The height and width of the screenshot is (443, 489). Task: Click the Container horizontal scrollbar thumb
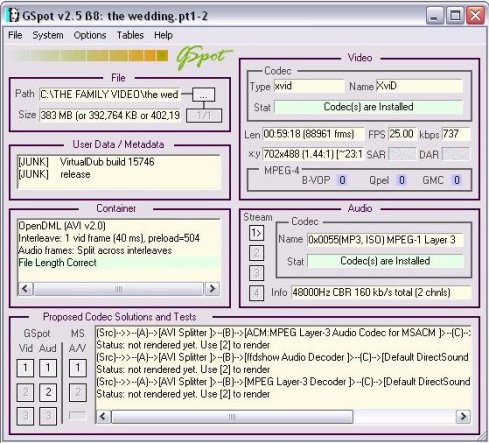[118, 289]
